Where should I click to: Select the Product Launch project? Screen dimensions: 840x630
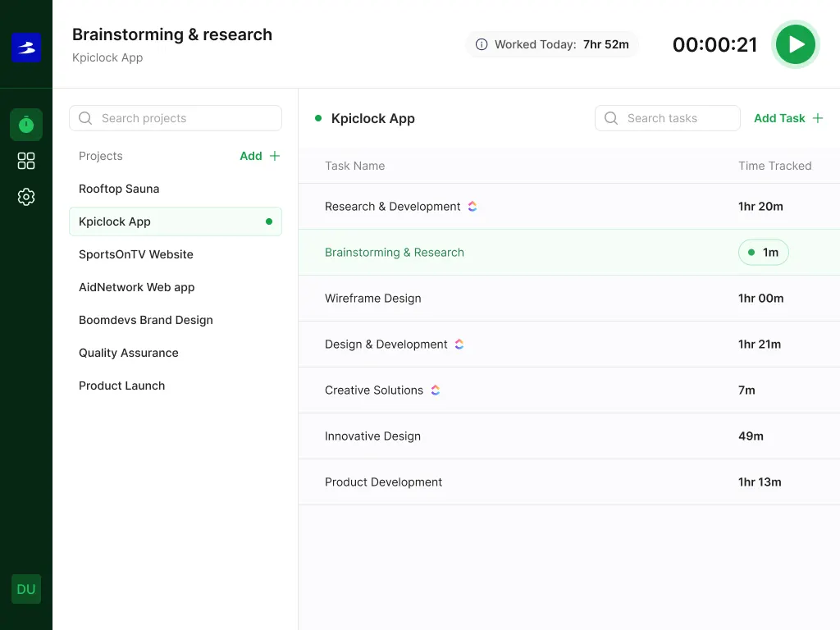(x=176, y=386)
